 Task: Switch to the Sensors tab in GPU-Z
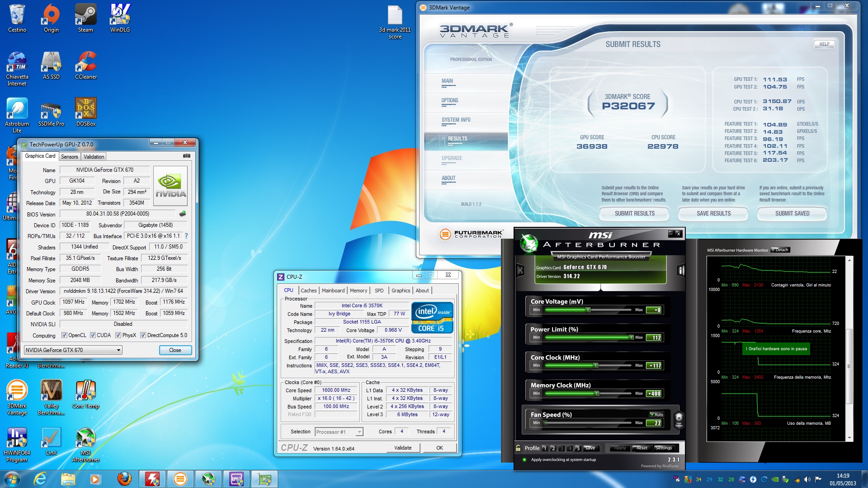pyautogui.click(x=70, y=157)
